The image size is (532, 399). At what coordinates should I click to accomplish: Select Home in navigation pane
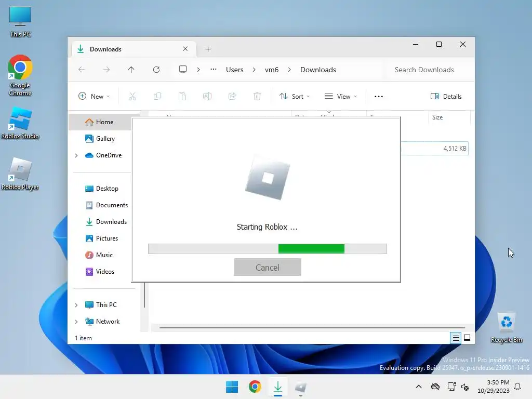[100, 122]
